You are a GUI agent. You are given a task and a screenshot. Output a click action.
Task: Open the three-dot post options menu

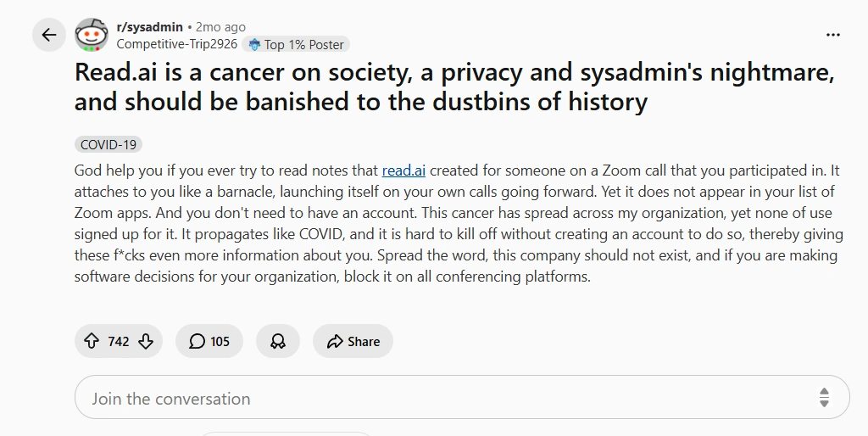tap(832, 35)
